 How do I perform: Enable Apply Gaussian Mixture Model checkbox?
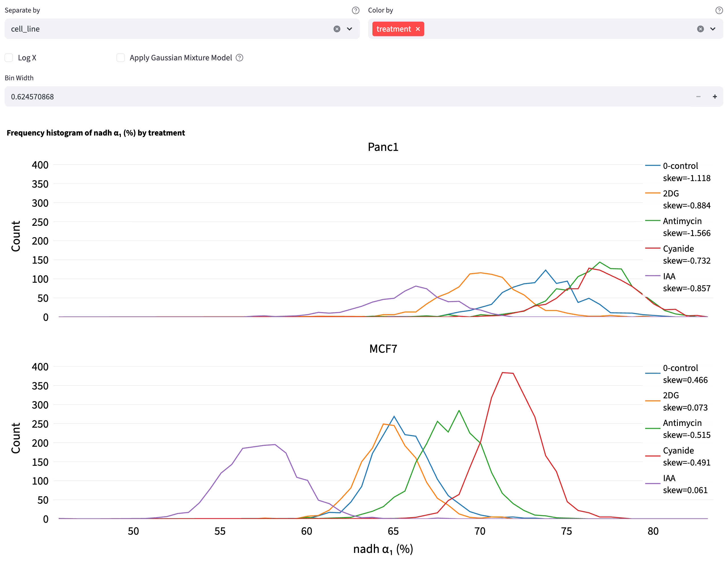click(x=121, y=58)
